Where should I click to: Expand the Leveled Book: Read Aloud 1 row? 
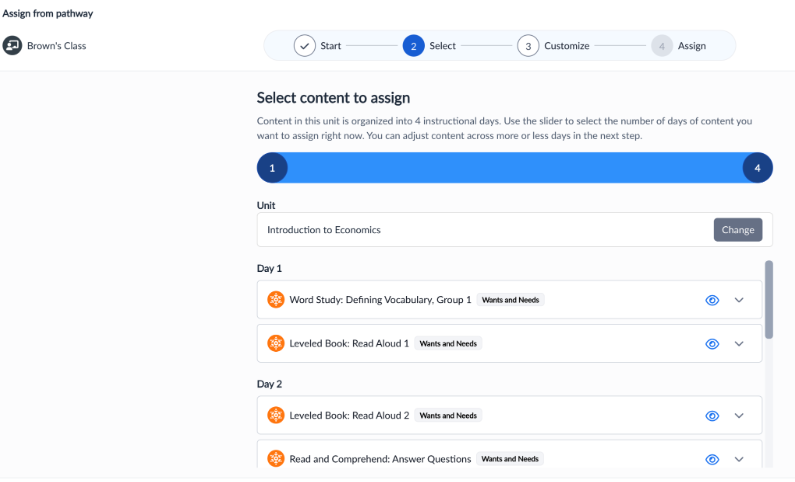click(740, 344)
